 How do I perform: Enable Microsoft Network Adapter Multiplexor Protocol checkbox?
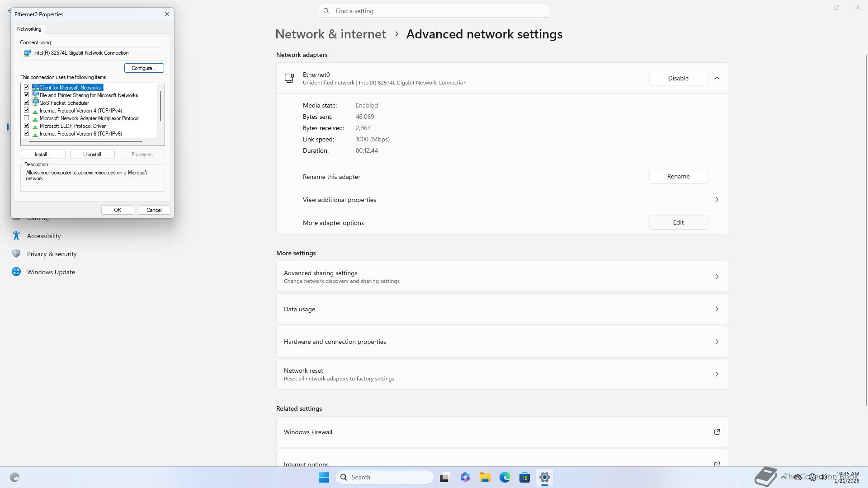(27, 118)
